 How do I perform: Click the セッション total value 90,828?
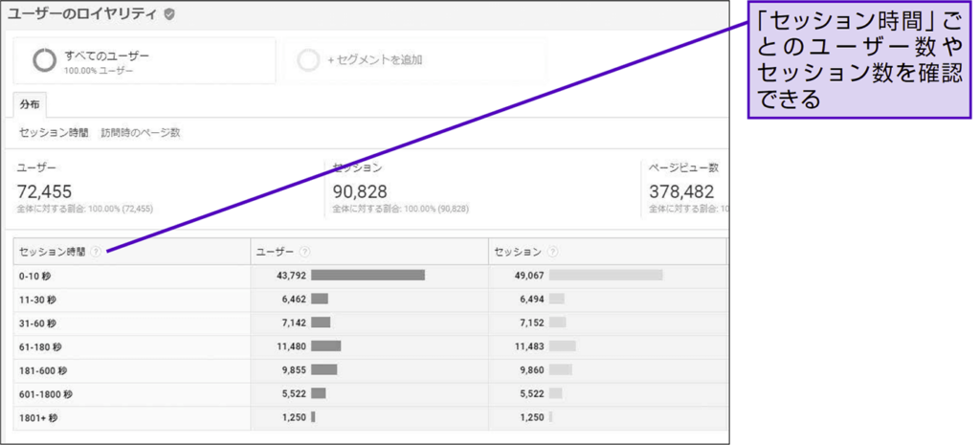tap(360, 191)
